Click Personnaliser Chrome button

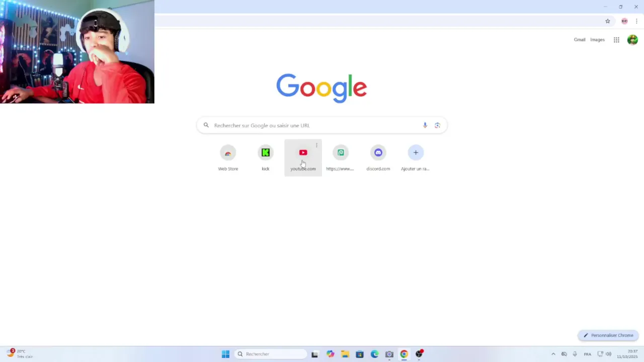[608, 335]
